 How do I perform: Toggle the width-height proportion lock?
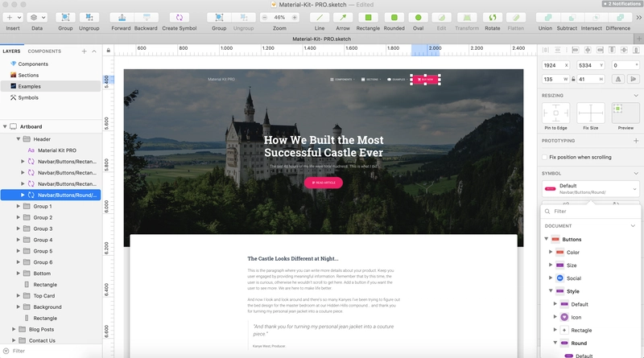point(573,79)
